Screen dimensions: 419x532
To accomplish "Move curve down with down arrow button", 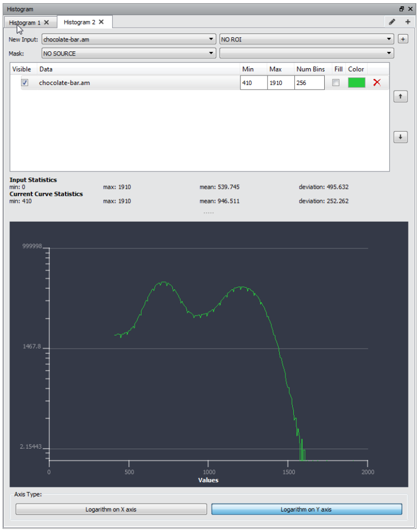I will (x=400, y=137).
